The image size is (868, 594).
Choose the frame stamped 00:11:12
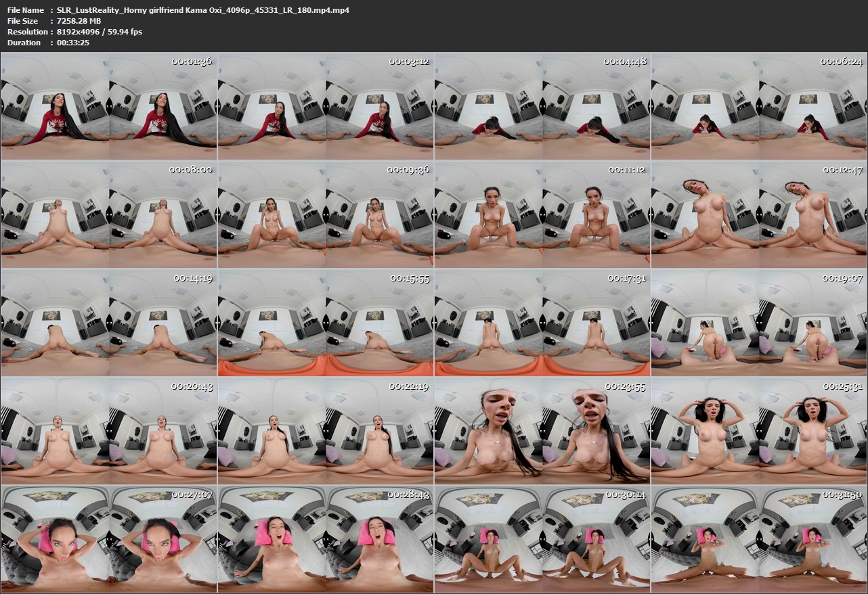click(542, 214)
